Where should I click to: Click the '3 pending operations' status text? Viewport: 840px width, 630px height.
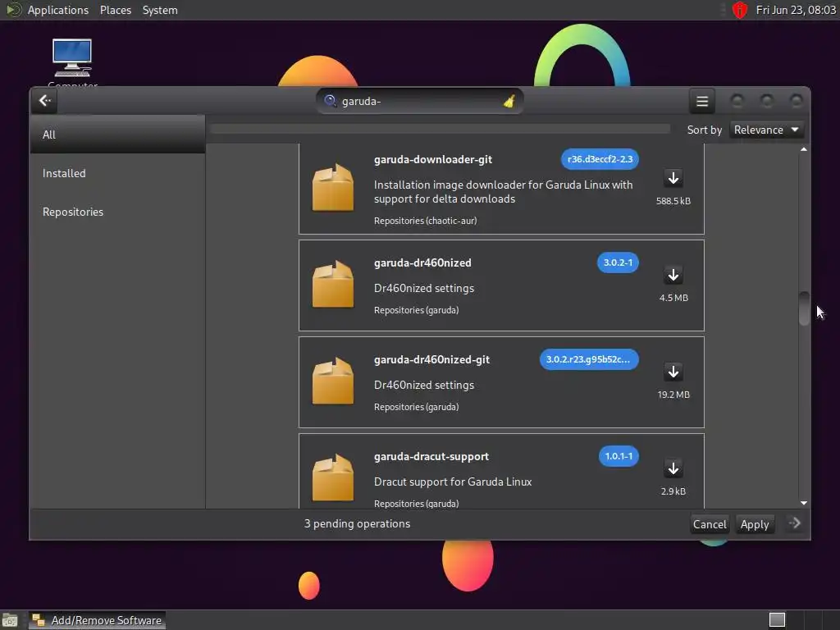pyautogui.click(x=357, y=523)
